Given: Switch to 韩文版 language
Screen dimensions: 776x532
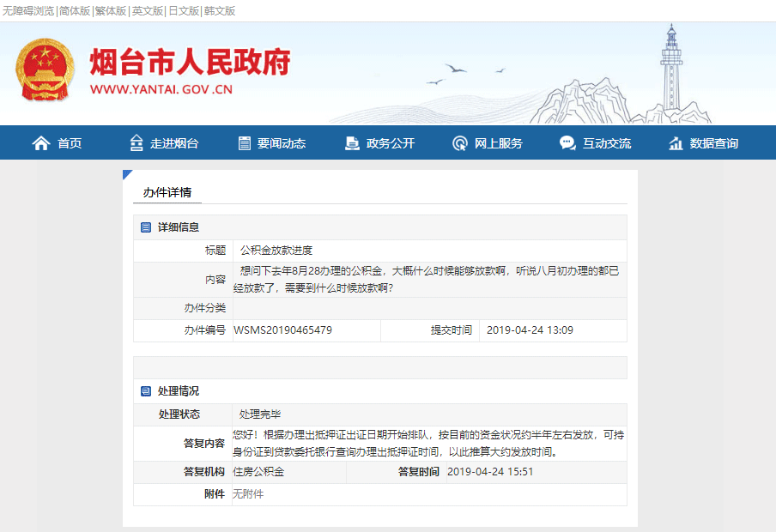Looking at the screenshot, I should click(x=220, y=11).
